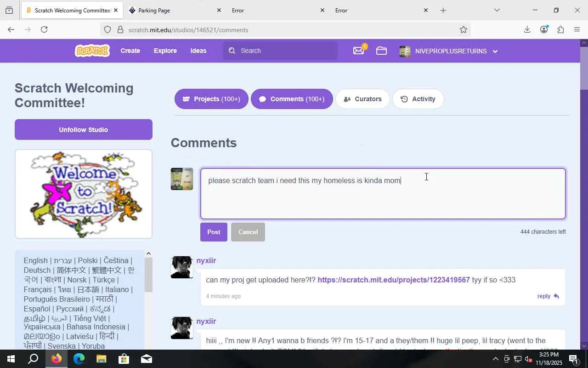Expand the list all tabs chevron

coord(497,10)
